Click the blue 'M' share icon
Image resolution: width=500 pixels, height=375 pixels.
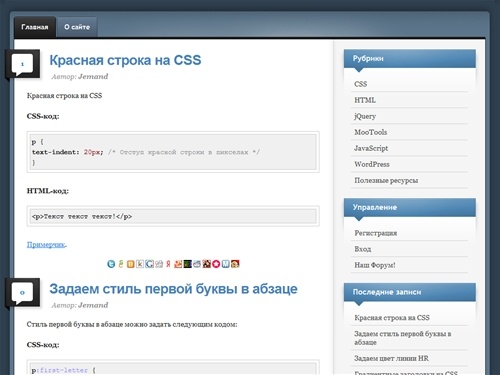[x=226, y=264]
